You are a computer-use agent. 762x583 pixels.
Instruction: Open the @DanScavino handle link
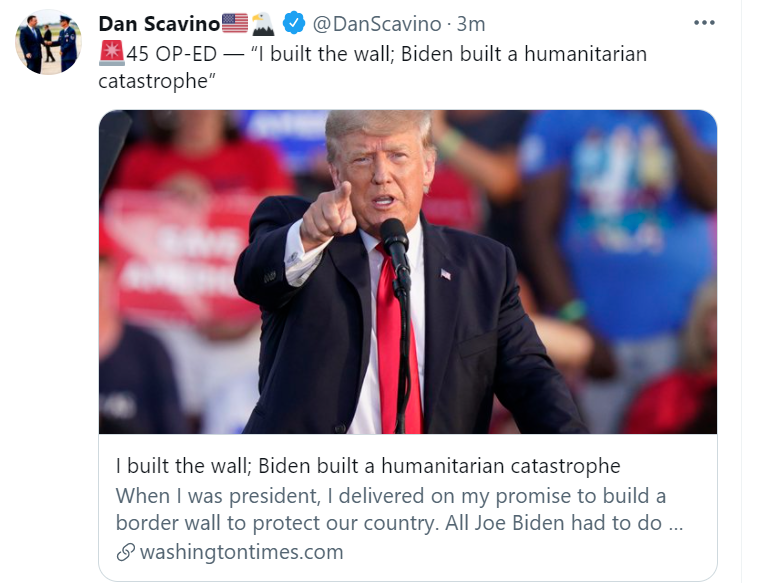[x=377, y=24]
